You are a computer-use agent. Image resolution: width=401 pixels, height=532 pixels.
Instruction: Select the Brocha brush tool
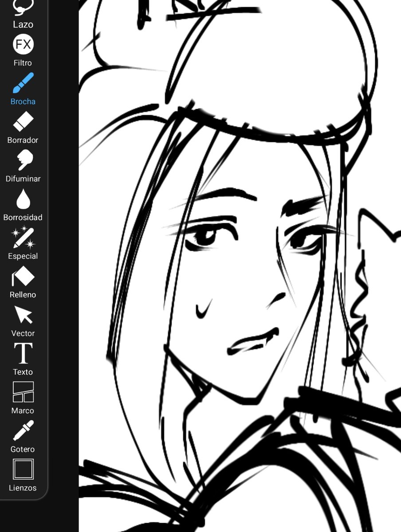pyautogui.click(x=23, y=89)
